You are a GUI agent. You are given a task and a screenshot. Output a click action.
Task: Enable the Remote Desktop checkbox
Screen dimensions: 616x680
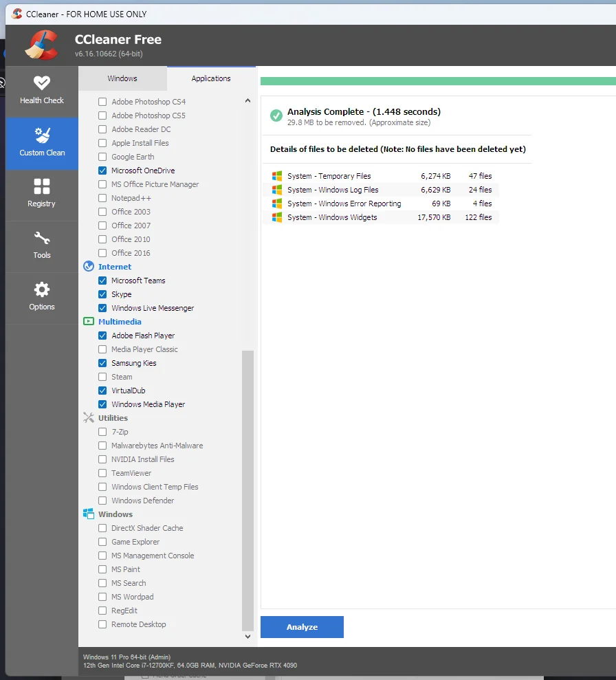pos(102,624)
